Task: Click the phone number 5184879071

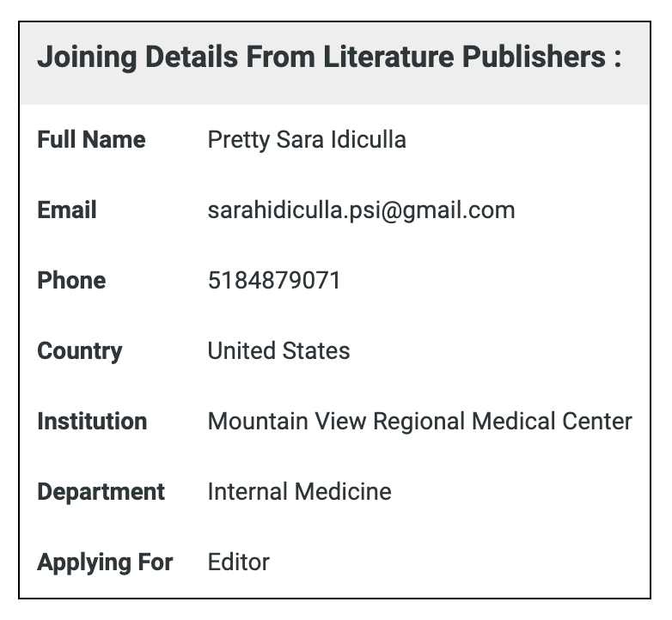Action: click(x=274, y=281)
